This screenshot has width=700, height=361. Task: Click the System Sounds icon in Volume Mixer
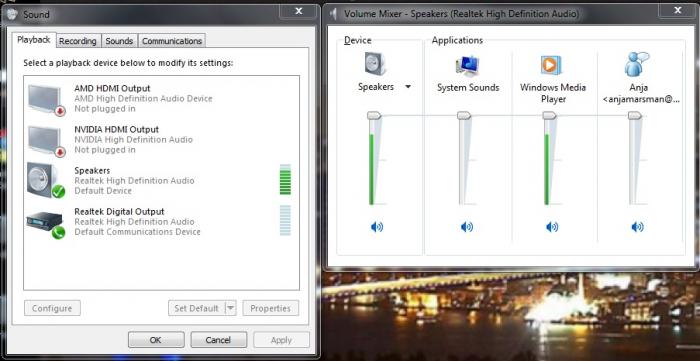[x=467, y=66]
